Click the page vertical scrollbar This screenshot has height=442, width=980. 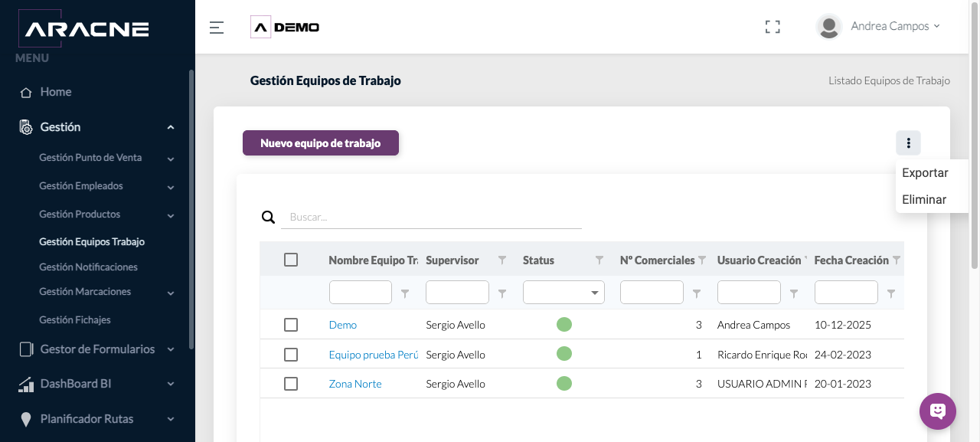[x=975, y=134]
